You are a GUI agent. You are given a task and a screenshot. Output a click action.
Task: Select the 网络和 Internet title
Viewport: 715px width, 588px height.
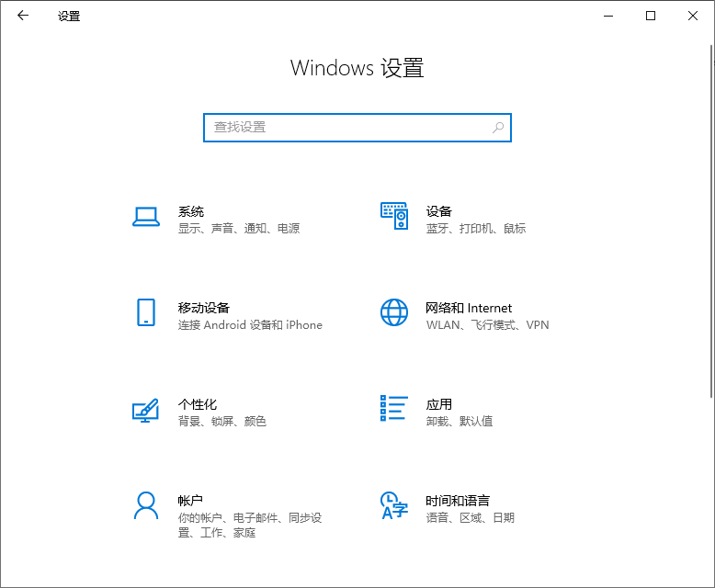pos(469,308)
